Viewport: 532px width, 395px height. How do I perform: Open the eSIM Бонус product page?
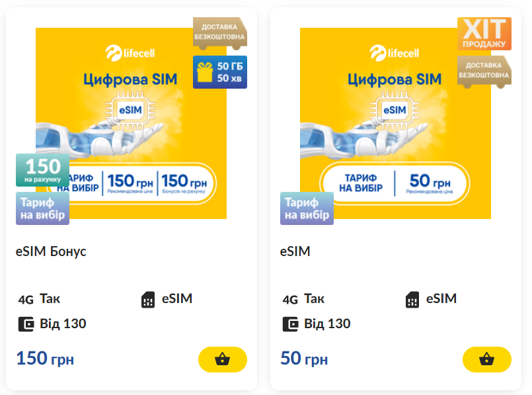point(51,251)
